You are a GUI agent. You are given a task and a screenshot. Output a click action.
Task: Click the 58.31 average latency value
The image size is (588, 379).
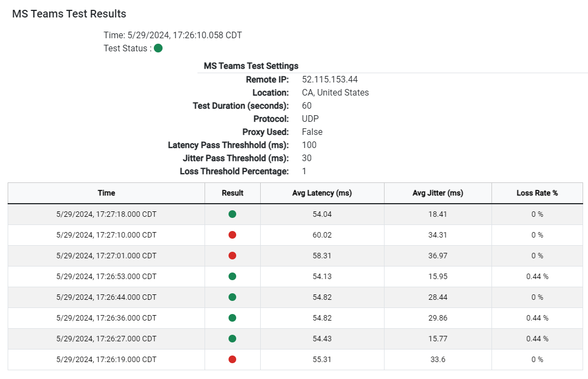[322, 256]
